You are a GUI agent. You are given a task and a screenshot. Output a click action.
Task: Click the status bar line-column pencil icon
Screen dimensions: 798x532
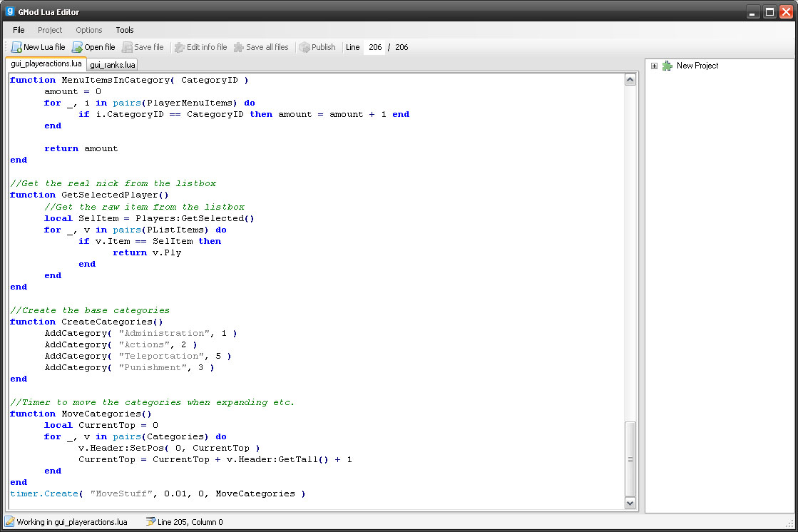pyautogui.click(x=150, y=521)
